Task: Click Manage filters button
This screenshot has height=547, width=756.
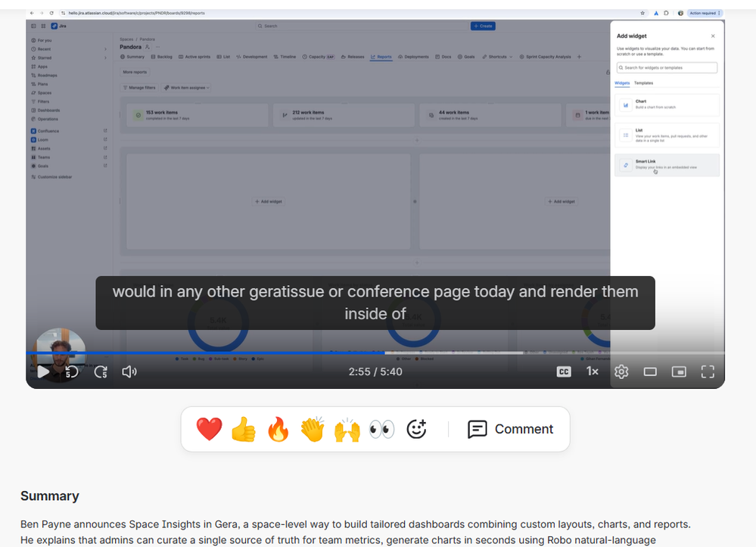Action: pyautogui.click(x=138, y=88)
